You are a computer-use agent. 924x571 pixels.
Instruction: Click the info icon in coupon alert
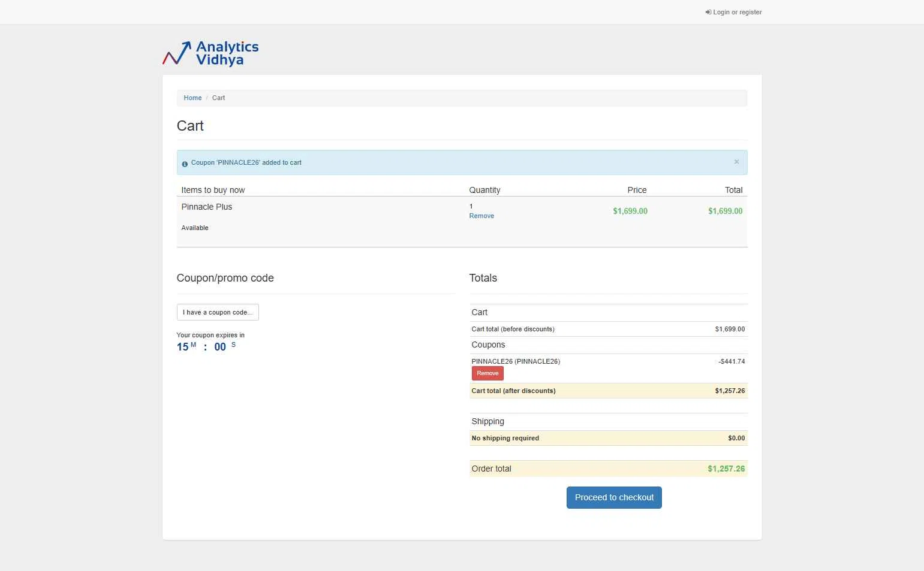click(185, 164)
